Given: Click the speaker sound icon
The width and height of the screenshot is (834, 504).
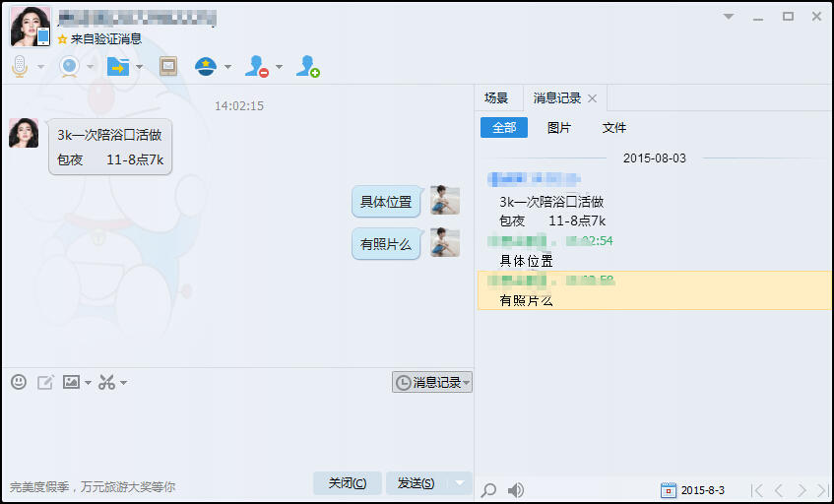Looking at the screenshot, I should (515, 489).
